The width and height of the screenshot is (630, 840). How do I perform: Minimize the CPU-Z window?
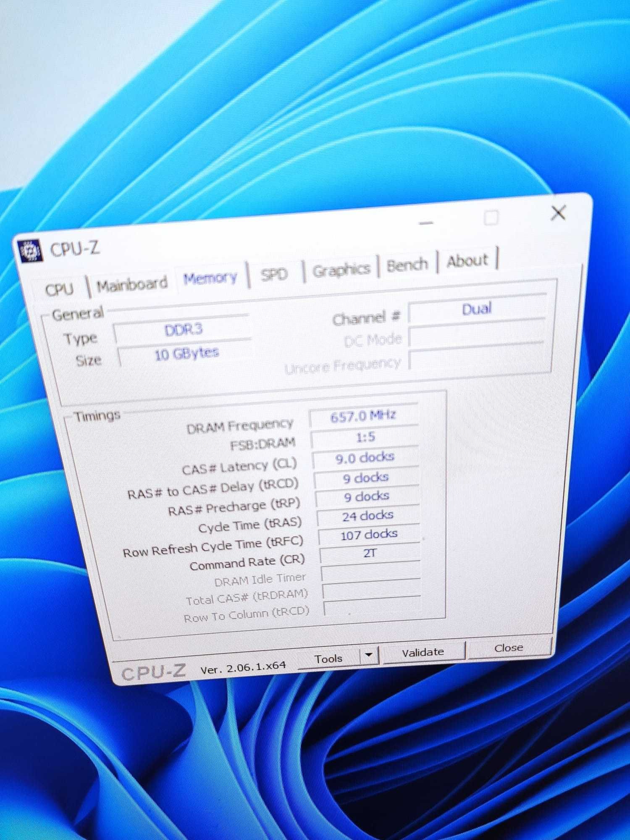[426, 223]
